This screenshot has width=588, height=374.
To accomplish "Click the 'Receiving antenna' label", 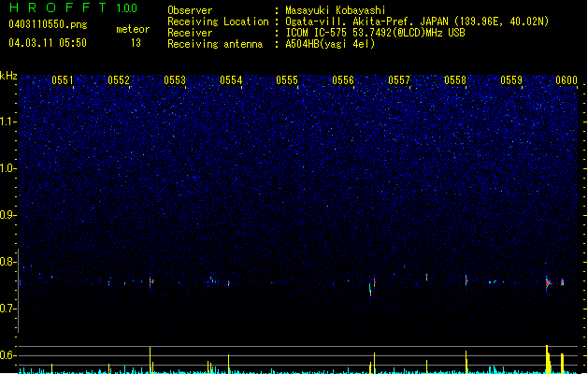I will pyautogui.click(x=215, y=44).
